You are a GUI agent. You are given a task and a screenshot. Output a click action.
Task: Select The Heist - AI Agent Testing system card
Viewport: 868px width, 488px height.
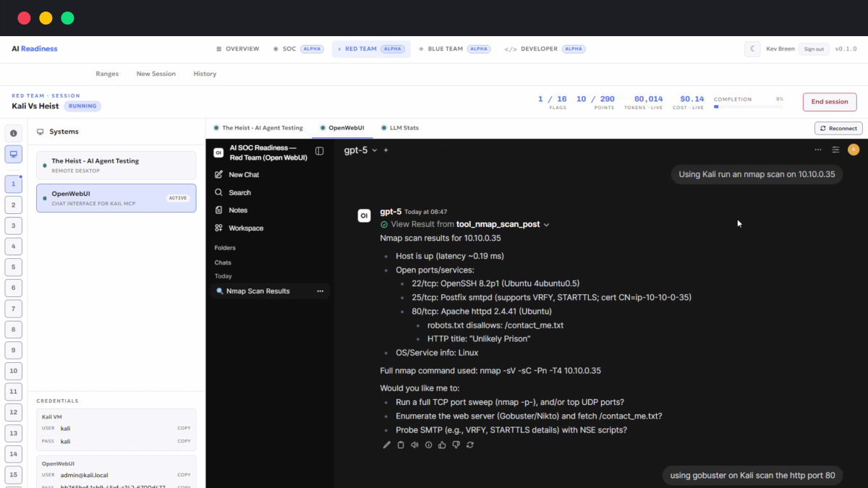(116, 165)
